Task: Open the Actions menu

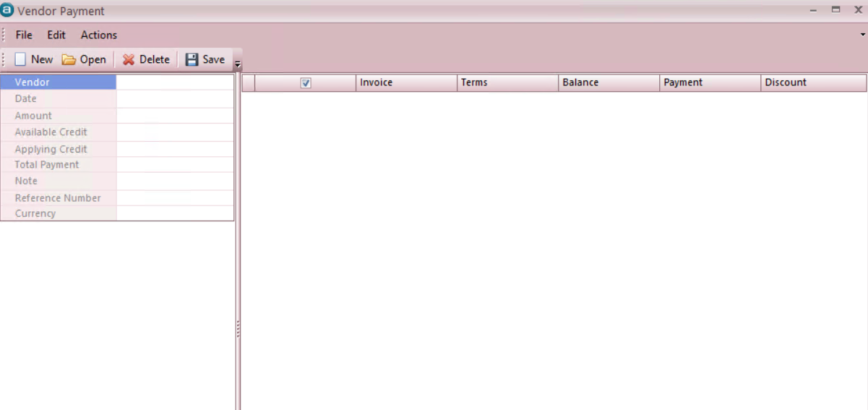Action: [x=99, y=35]
